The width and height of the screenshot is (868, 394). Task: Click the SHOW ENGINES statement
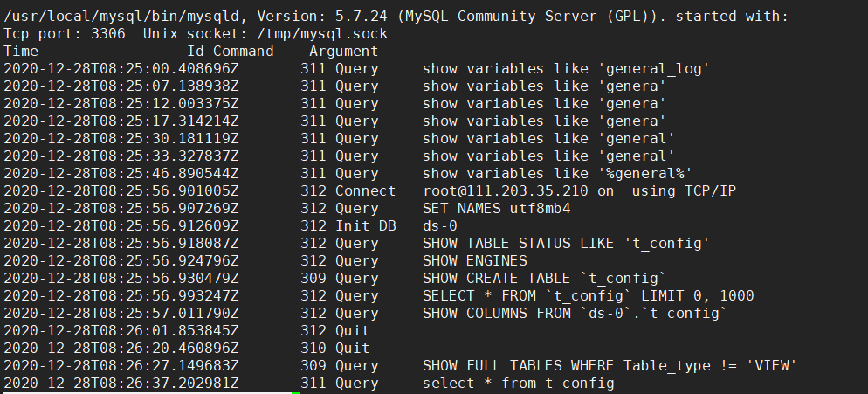coord(475,260)
